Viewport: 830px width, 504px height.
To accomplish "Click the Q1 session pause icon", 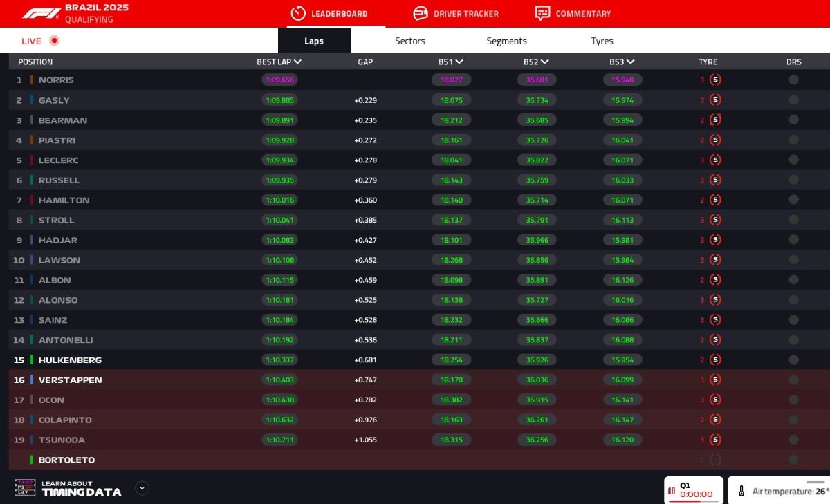I will pyautogui.click(x=672, y=490).
